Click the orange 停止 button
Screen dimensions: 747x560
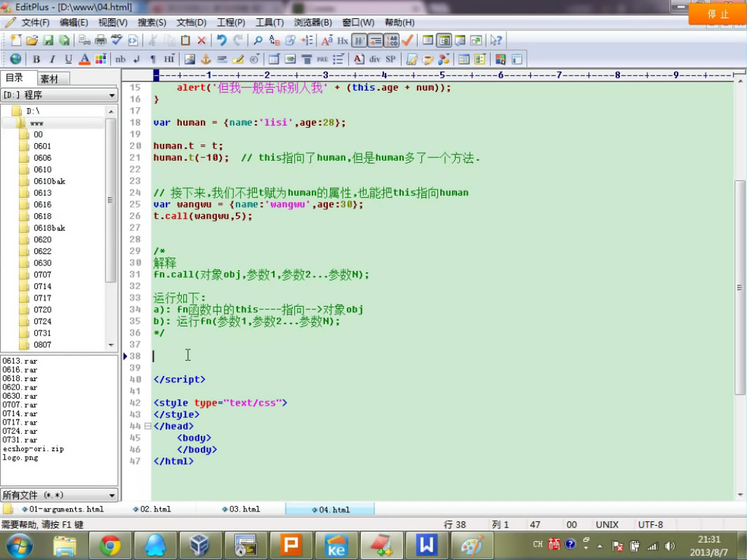718,14
